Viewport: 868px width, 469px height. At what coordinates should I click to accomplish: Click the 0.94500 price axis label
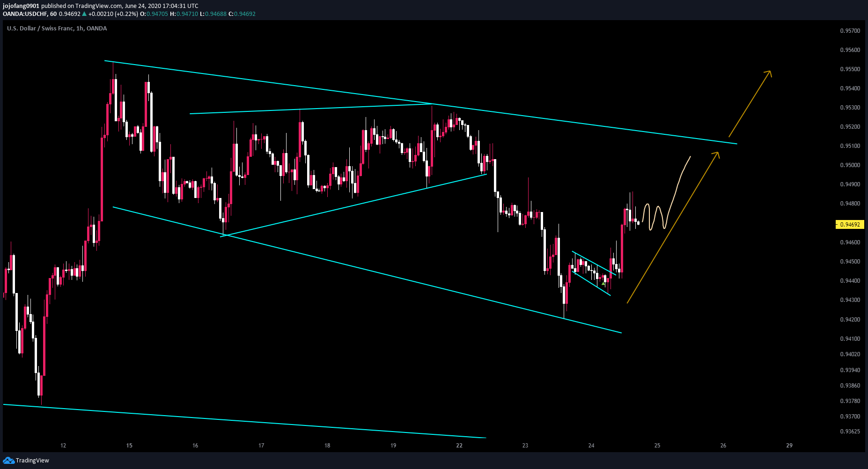coord(850,262)
